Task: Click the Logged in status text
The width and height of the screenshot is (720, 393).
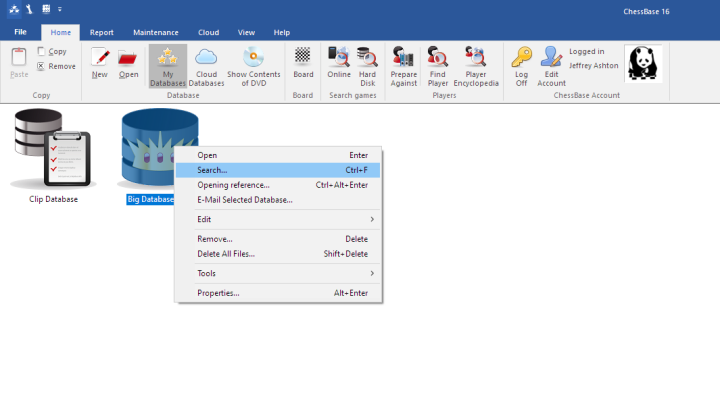Action: tap(587, 51)
